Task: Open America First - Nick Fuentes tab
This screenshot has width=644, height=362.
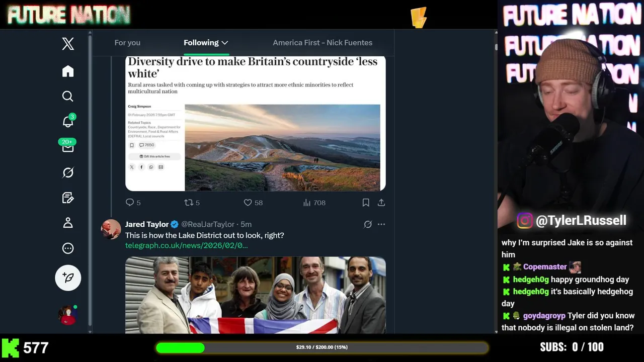Action: pyautogui.click(x=323, y=43)
